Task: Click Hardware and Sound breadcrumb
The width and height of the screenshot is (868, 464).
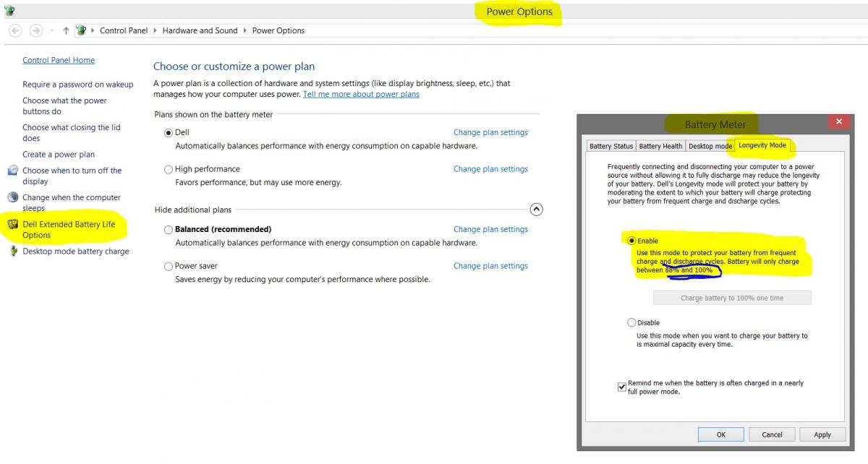Action: [200, 30]
